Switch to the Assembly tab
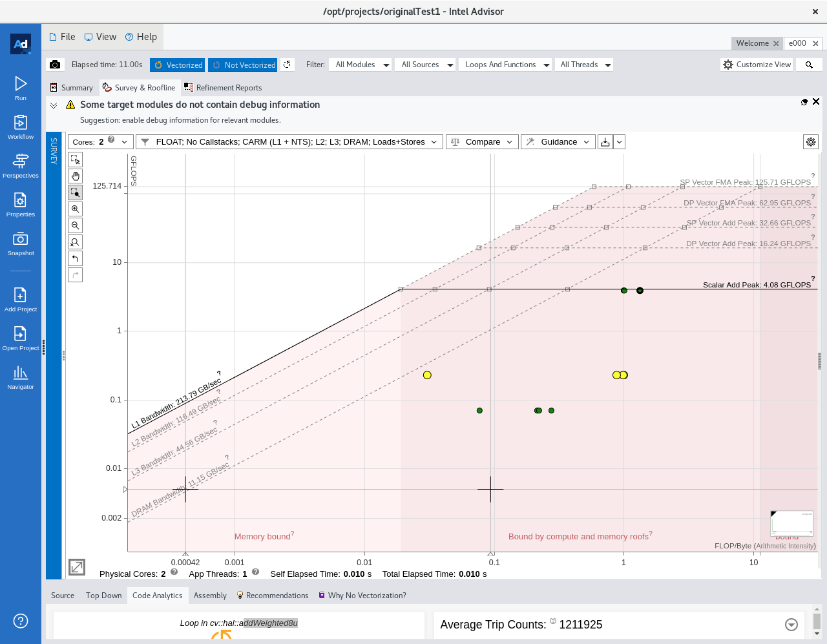The image size is (827, 644). [210, 596]
